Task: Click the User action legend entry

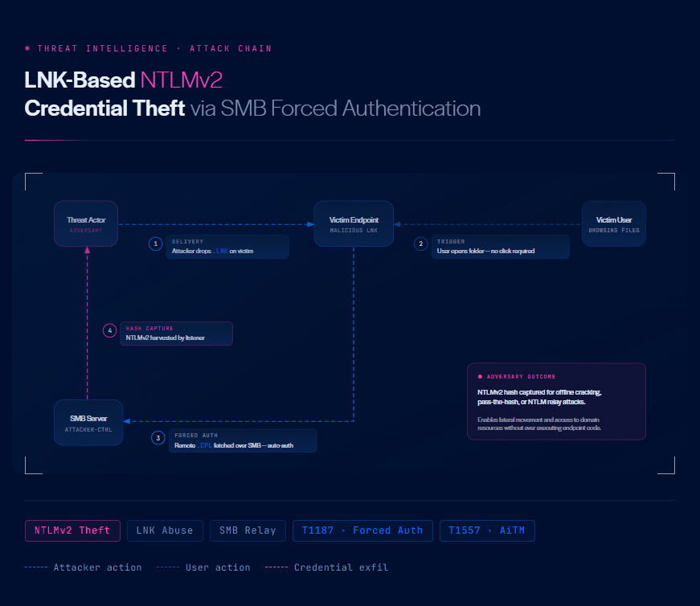Action: pos(203,567)
